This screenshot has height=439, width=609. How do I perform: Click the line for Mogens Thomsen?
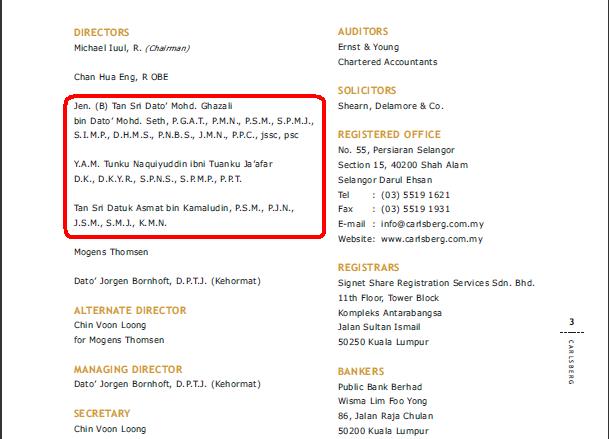(x=119, y=340)
